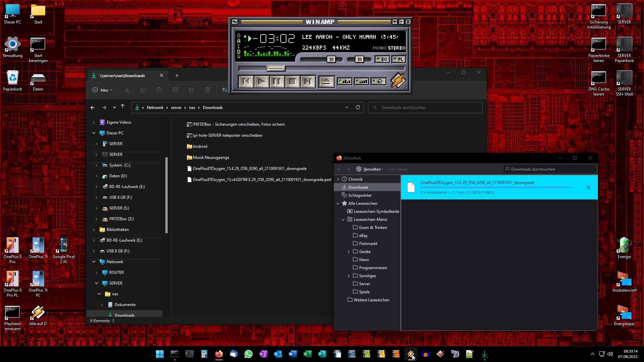Screen dimensions: 644x362
Task: Open the Verwalten dropdown menu
Action: [x=369, y=169]
